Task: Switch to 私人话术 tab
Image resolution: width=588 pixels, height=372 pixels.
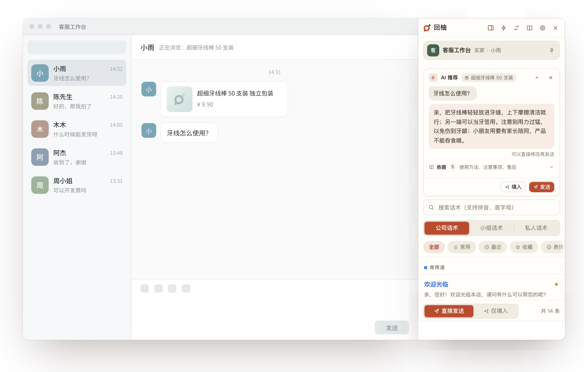Action: [536, 228]
